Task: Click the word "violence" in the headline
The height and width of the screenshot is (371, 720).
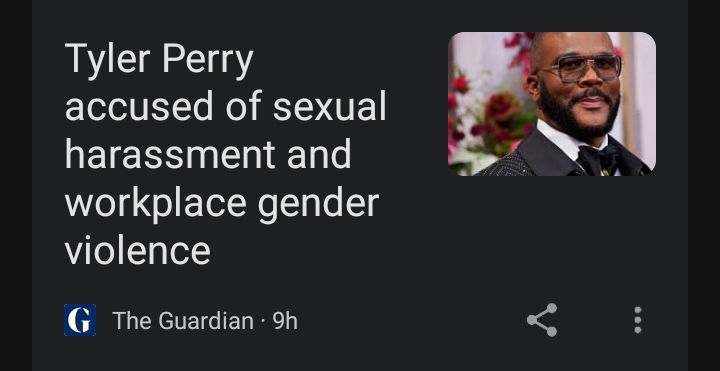Action: [x=138, y=250]
